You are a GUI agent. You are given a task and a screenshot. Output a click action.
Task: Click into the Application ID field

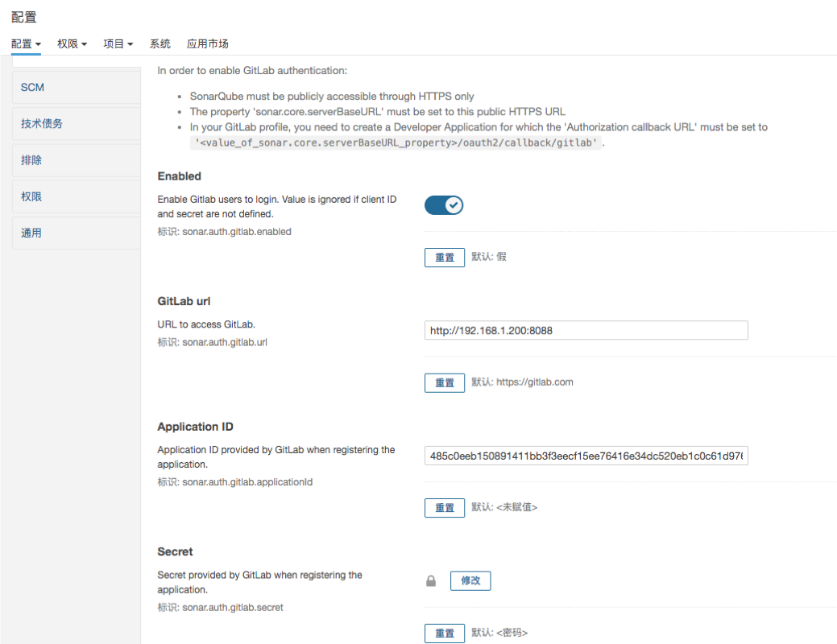click(x=586, y=456)
